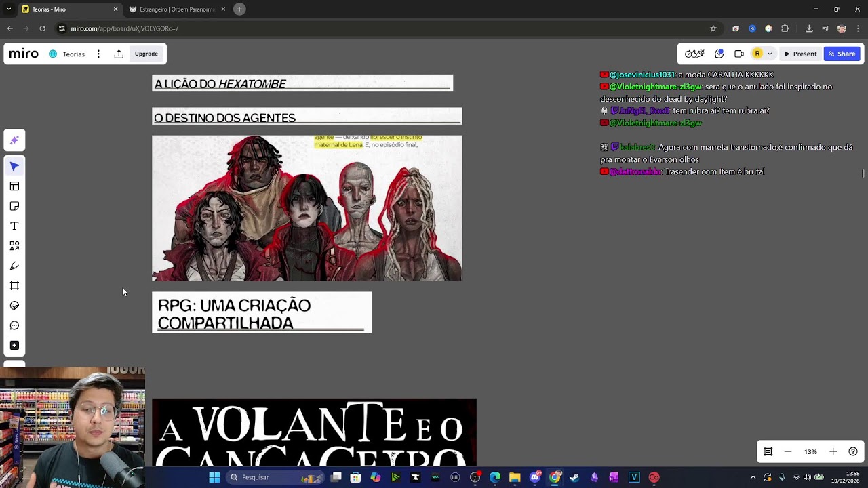Viewport: 868px width, 488px height.
Task: Select the cursor Select tool in Miro
Action: (14, 166)
